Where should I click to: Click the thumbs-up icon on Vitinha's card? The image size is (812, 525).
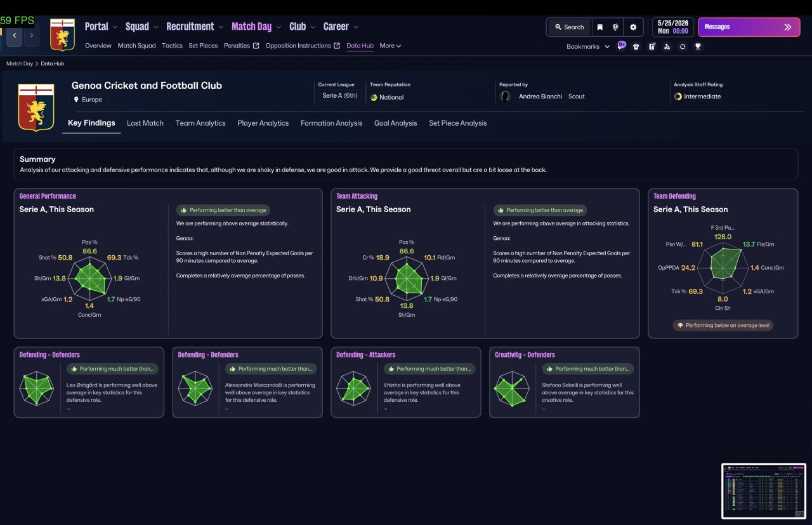click(x=390, y=369)
